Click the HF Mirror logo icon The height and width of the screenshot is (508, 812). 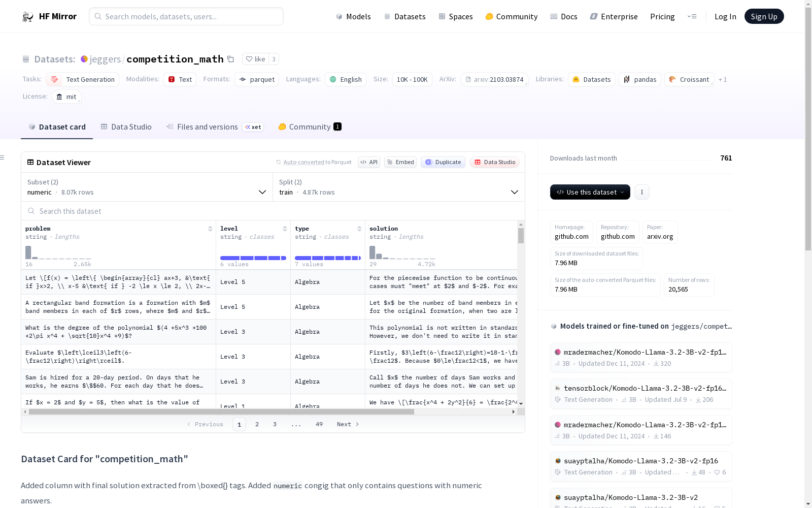coord(28,17)
